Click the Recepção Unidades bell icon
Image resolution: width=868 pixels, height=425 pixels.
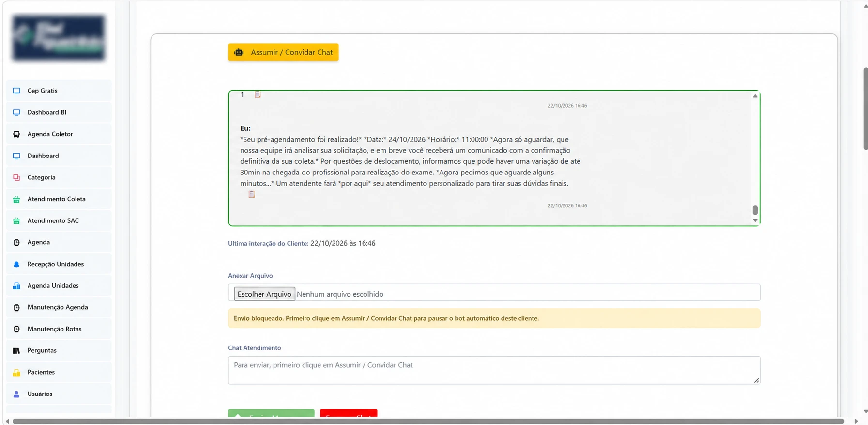coord(16,264)
